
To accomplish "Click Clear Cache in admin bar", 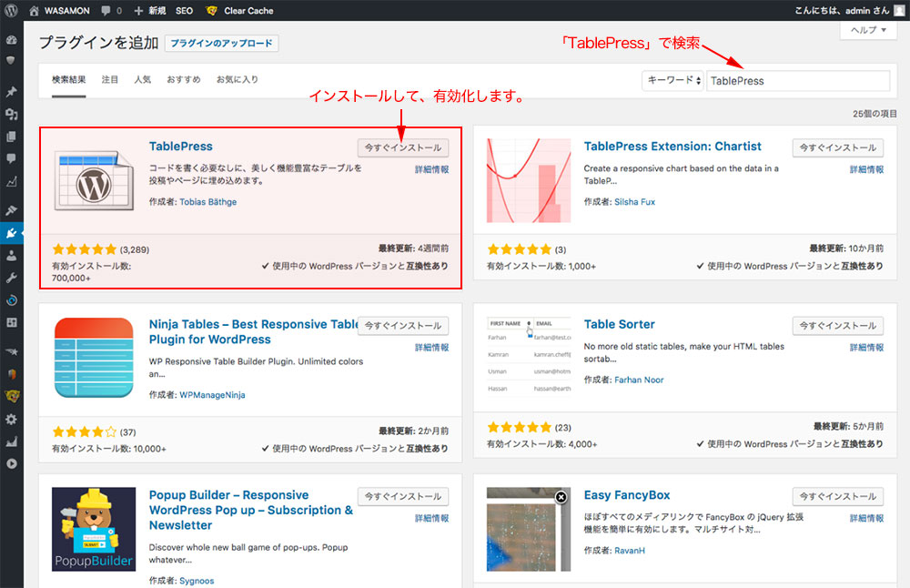I will (x=248, y=10).
